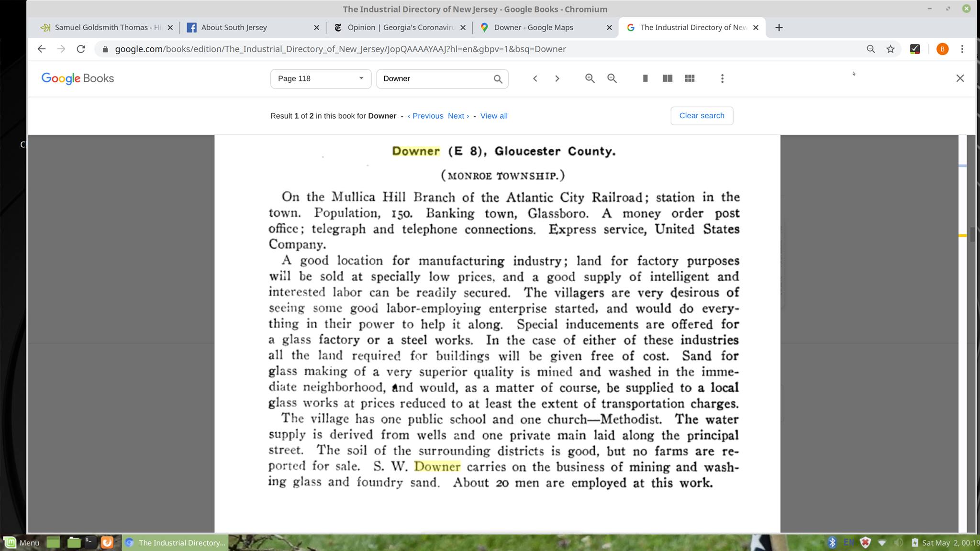The height and width of the screenshot is (551, 980).
Task: Open a new browser tab
Action: click(779, 28)
